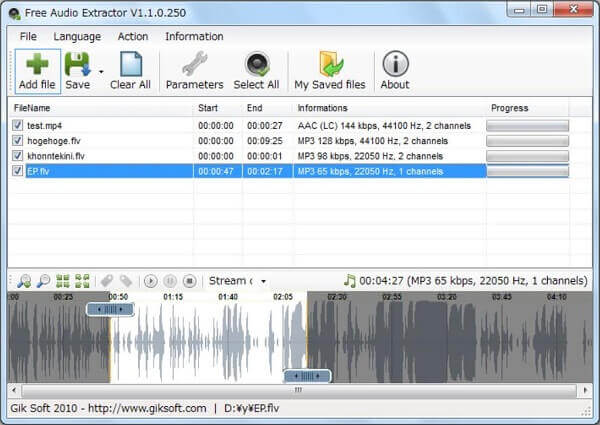The width and height of the screenshot is (600, 425).
Task: Select the test.mp4 file name
Action: (x=44, y=125)
